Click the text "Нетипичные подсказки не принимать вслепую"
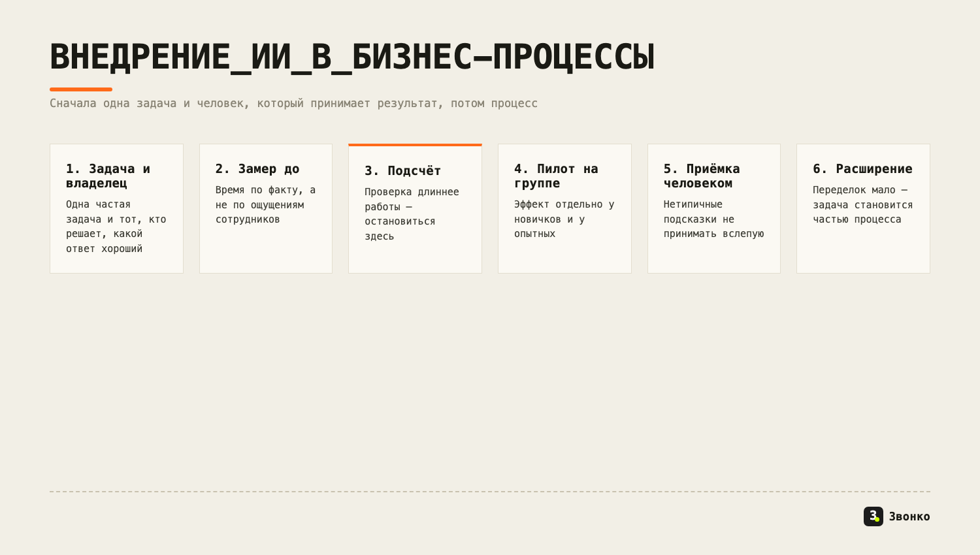This screenshot has height=555, width=980. 714,219
